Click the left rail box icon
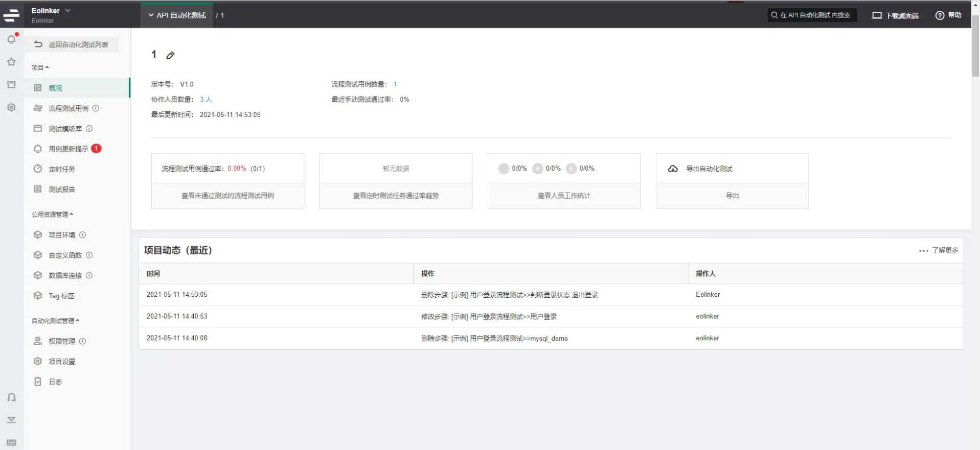980x450 pixels. (11, 84)
